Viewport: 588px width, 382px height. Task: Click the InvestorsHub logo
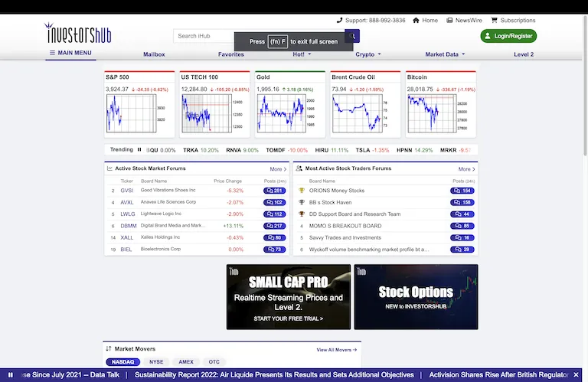77,35
